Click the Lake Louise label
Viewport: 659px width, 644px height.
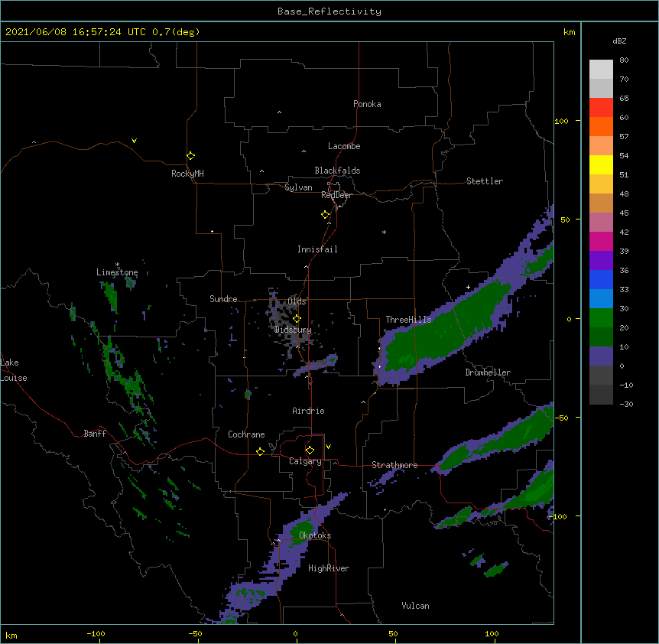pyautogui.click(x=12, y=370)
